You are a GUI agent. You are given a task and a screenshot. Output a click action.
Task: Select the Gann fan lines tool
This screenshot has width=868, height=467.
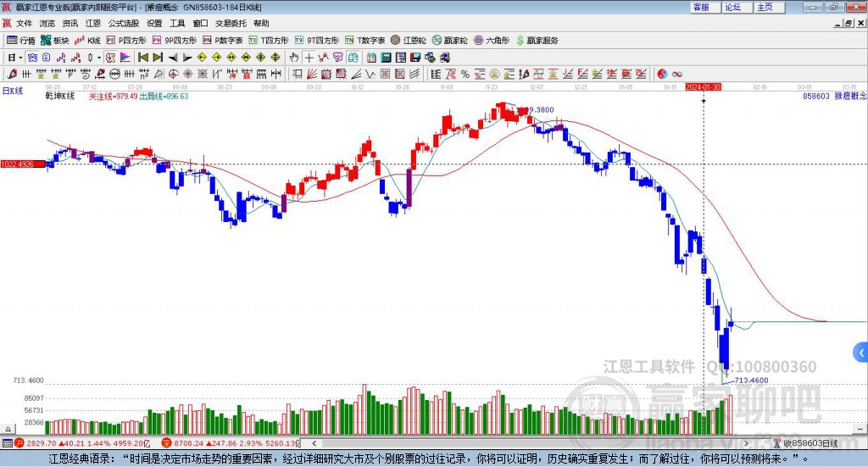pyautogui.click(x=312, y=74)
